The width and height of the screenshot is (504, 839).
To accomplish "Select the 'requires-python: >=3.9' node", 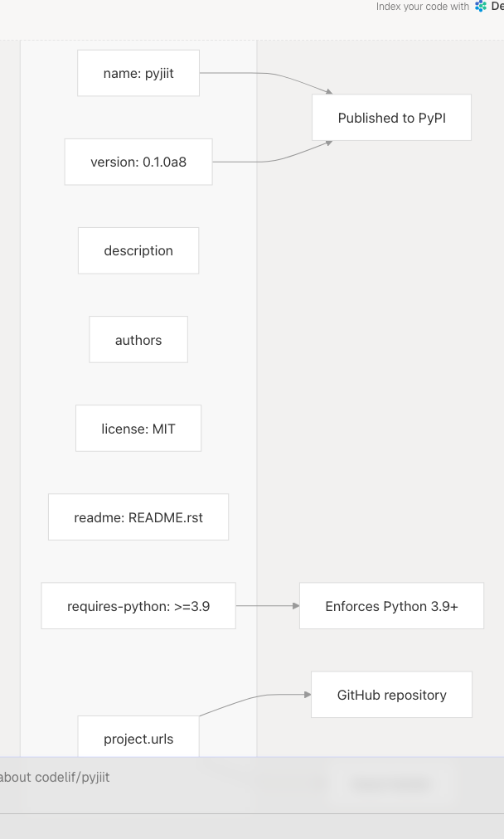I will (138, 606).
